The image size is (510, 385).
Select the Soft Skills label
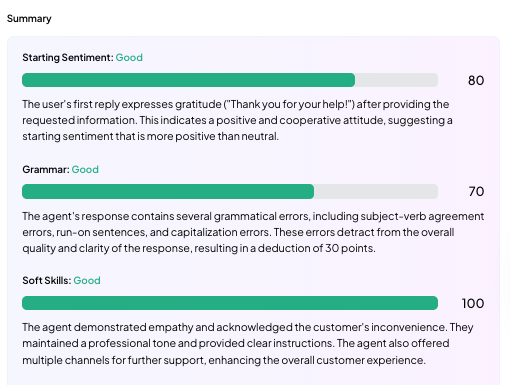point(47,281)
